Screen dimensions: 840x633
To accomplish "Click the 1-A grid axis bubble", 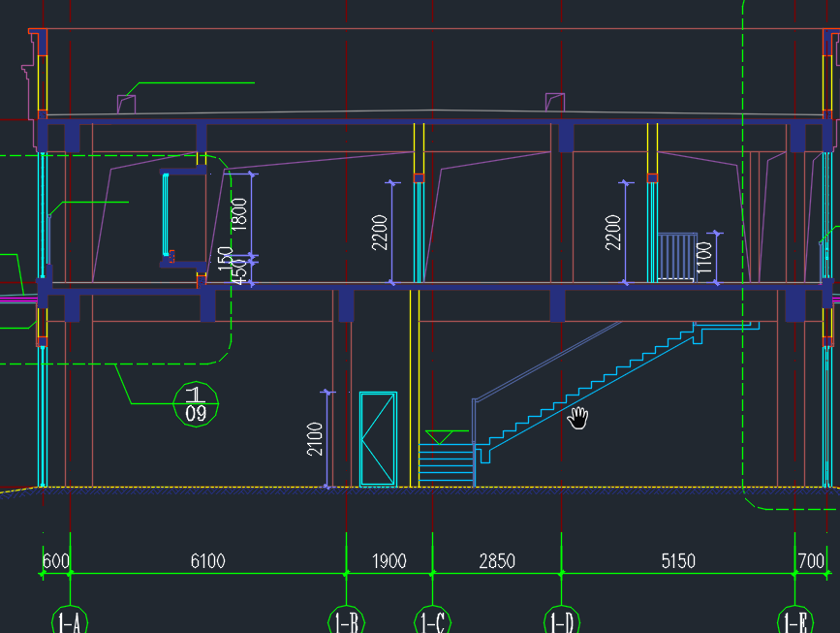I will point(70,620).
